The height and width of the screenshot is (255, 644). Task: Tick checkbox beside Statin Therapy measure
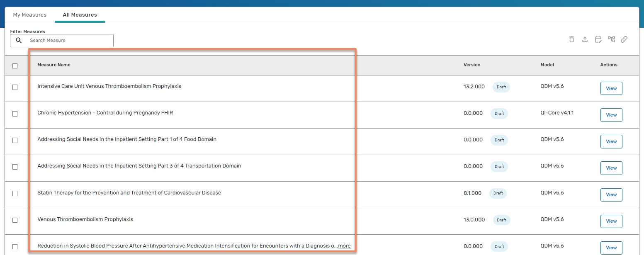click(15, 193)
